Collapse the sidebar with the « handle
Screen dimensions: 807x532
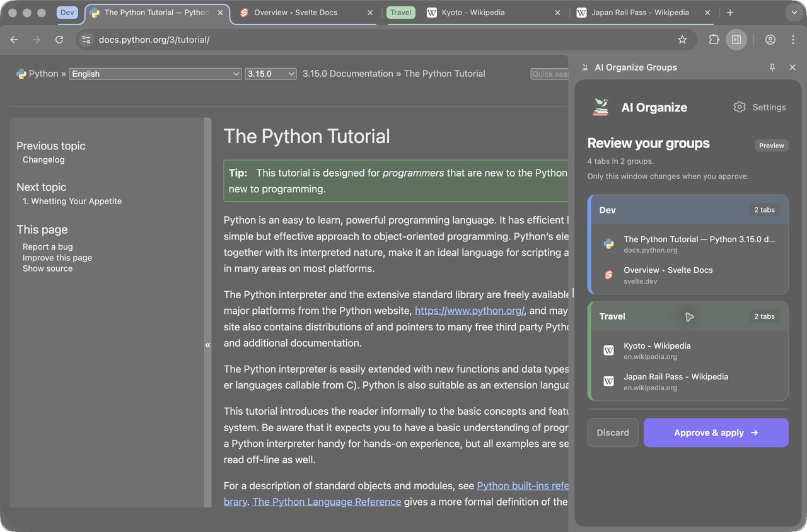point(207,345)
